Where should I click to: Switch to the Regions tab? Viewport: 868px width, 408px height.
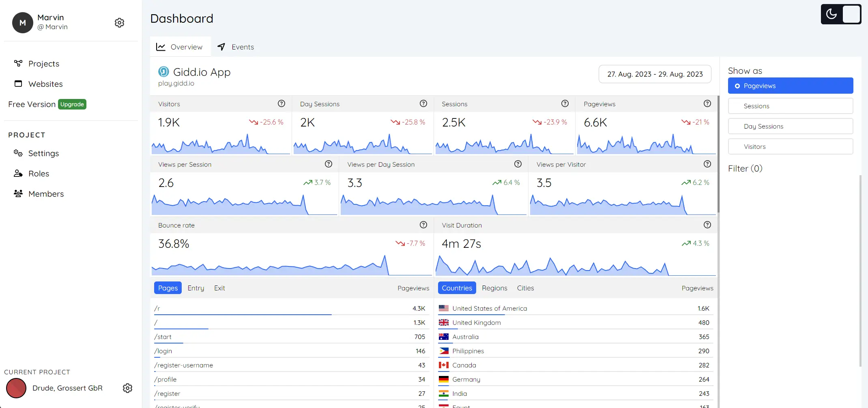tap(494, 288)
